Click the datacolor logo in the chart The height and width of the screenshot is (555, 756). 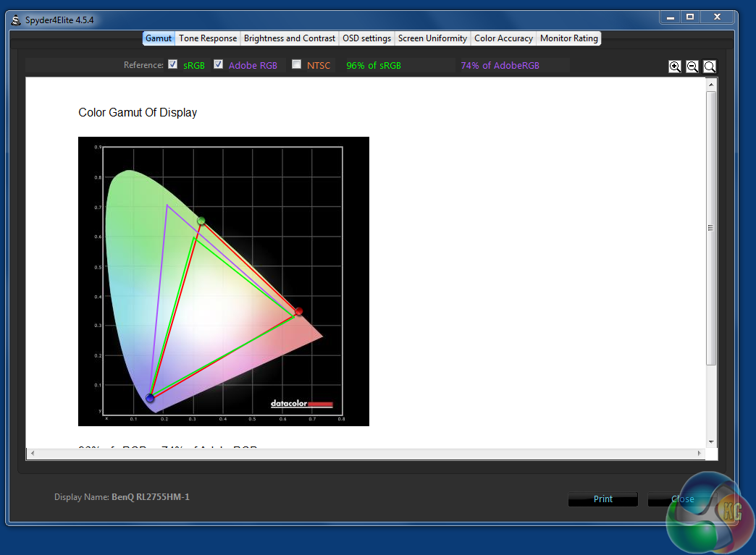302,403
